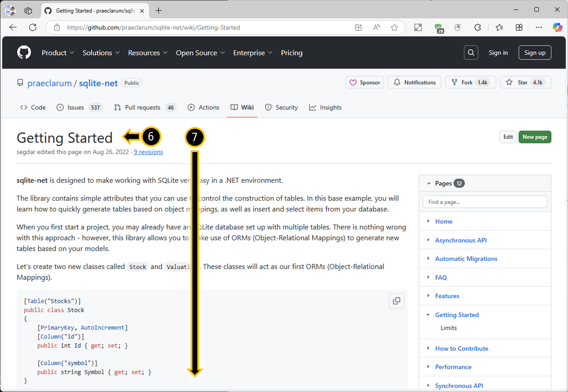568x392 pixels.
Task: Collapse the Pages list section
Action: coord(429,183)
